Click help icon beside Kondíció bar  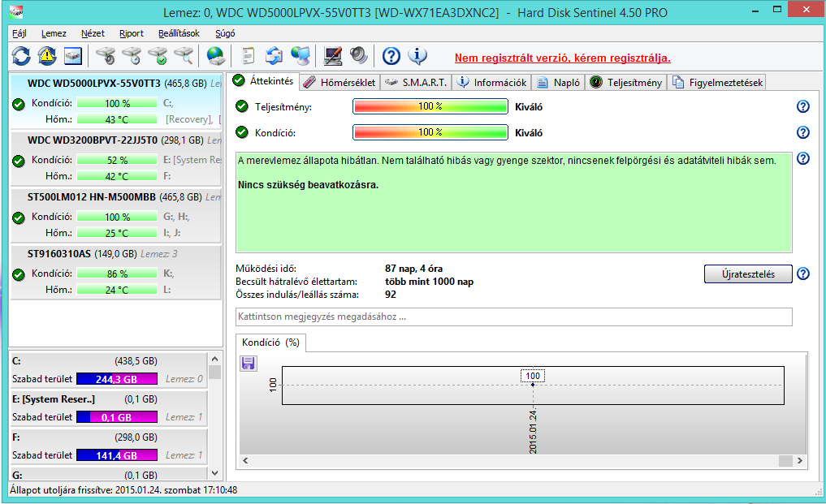point(802,132)
